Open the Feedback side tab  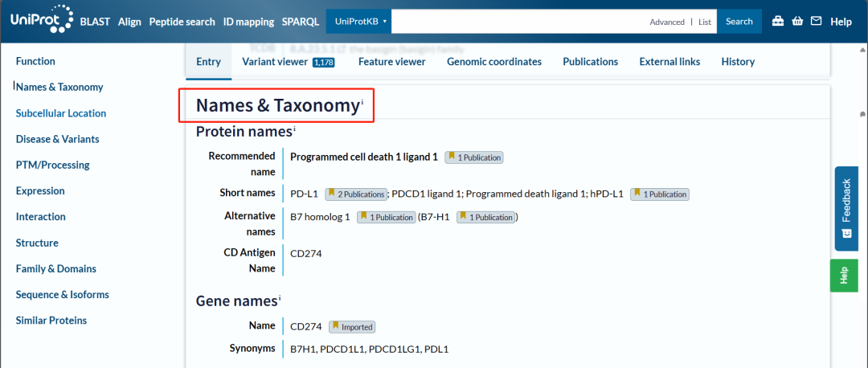[x=845, y=209]
